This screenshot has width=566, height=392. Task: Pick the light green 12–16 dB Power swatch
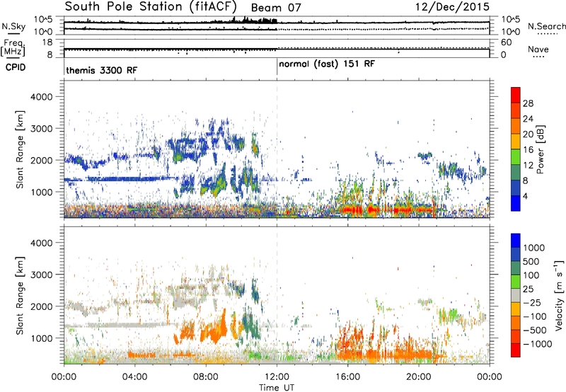point(516,157)
